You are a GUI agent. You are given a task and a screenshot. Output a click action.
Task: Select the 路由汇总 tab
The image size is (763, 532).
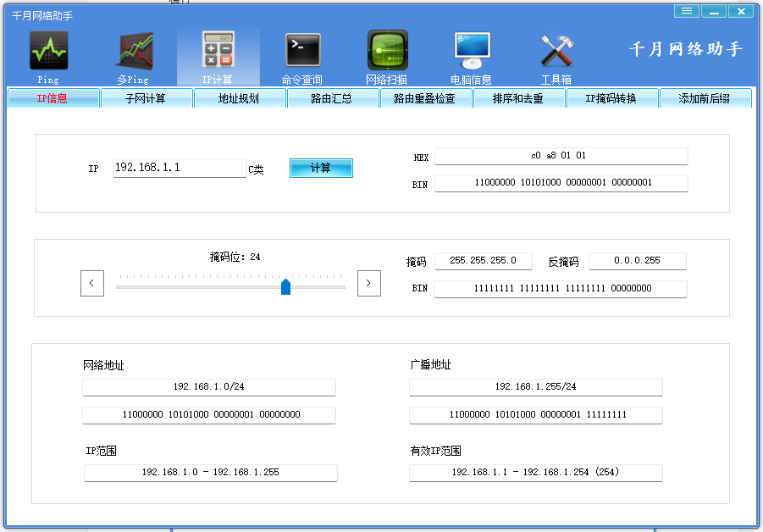333,97
